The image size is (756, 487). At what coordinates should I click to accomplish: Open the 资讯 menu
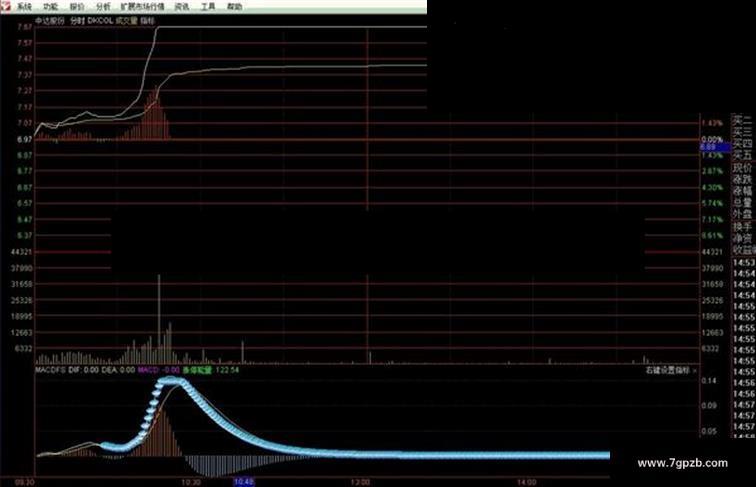pos(182,7)
